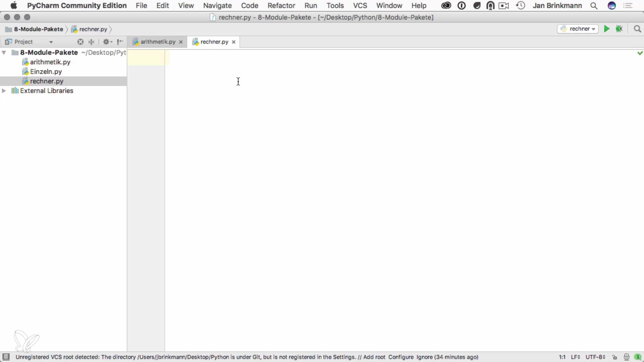Collapse all in Project panel
The height and width of the screenshot is (362, 644).
click(91, 42)
